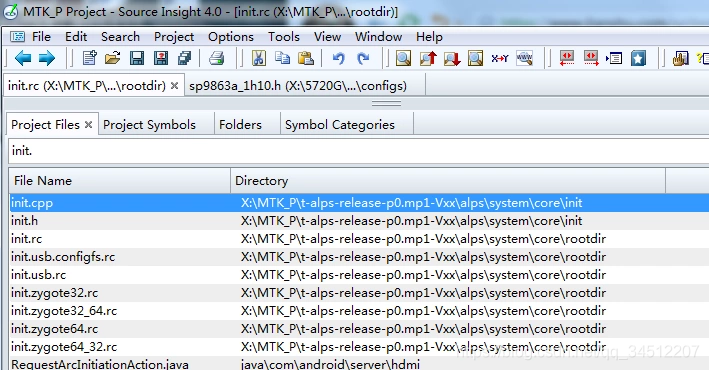709x370 pixels.
Task: Click the Save All toolbar icon
Action: [184, 58]
